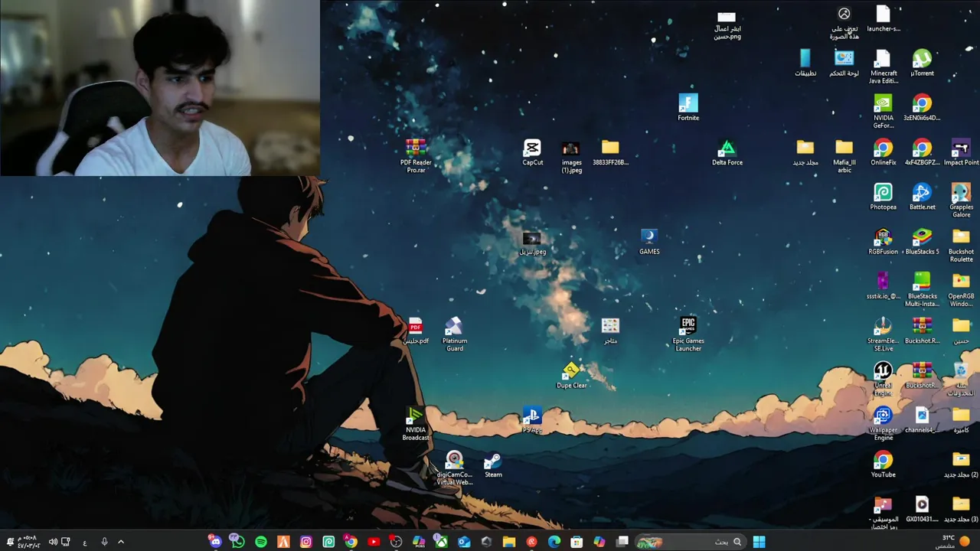Open Instagram from the taskbar
Screen dimensions: 980x551
click(305, 542)
